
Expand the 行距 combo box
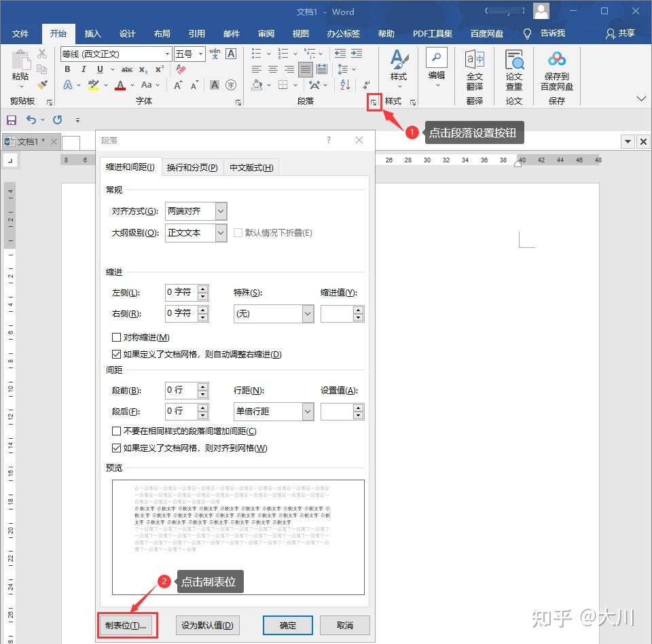coord(274,412)
